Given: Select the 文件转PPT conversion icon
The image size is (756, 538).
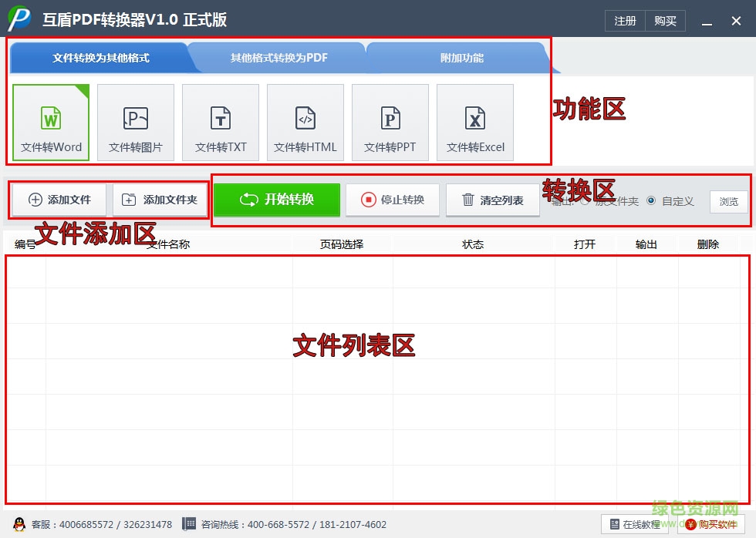Looking at the screenshot, I should coord(390,122).
